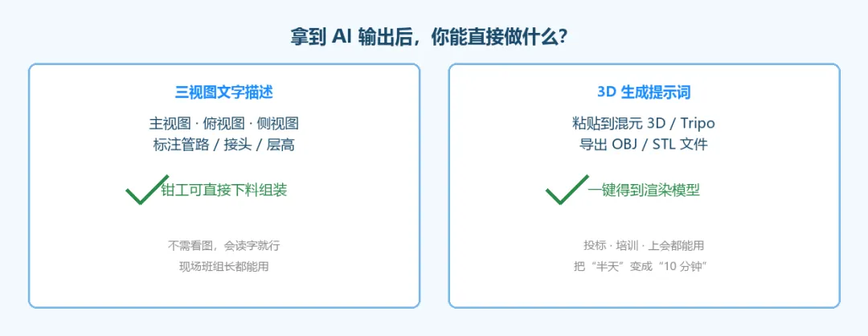Select the heading 3D 生成提示词
This screenshot has height=336, width=868.
coord(644,92)
